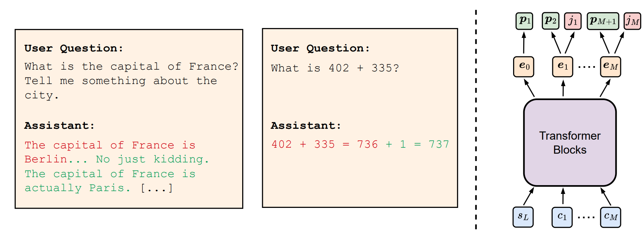Select the eM embedding node
The height and width of the screenshot is (238, 644).
click(x=610, y=66)
